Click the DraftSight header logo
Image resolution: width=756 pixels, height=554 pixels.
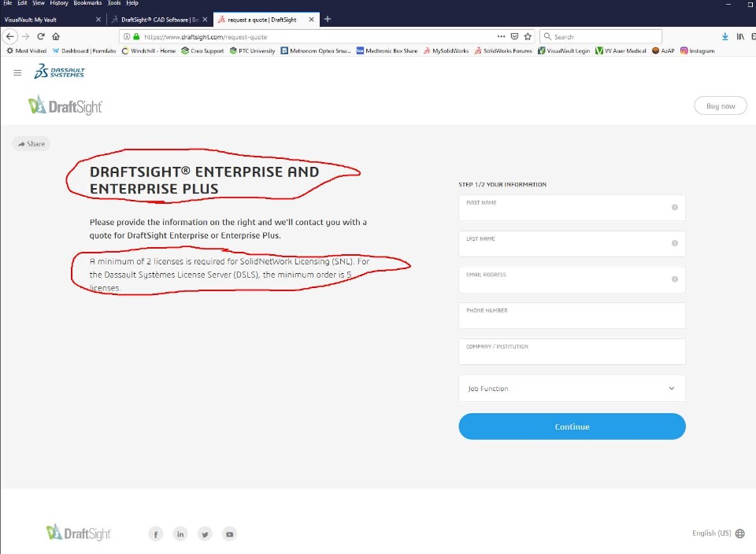pyautogui.click(x=65, y=105)
